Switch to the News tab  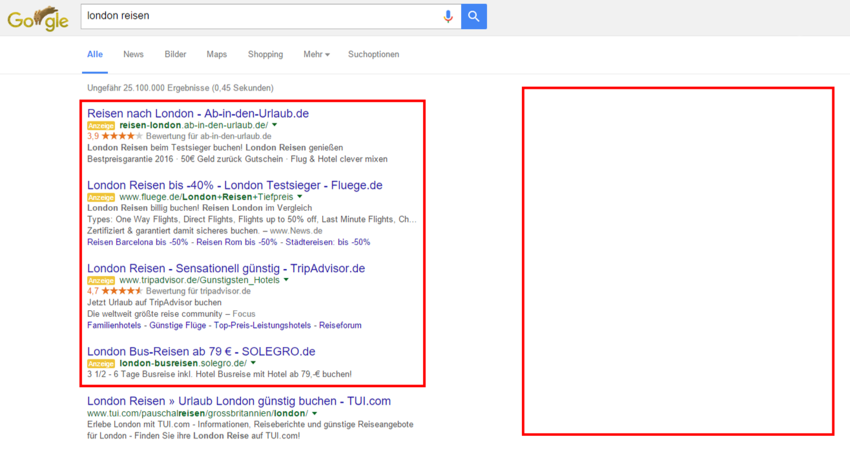point(133,54)
